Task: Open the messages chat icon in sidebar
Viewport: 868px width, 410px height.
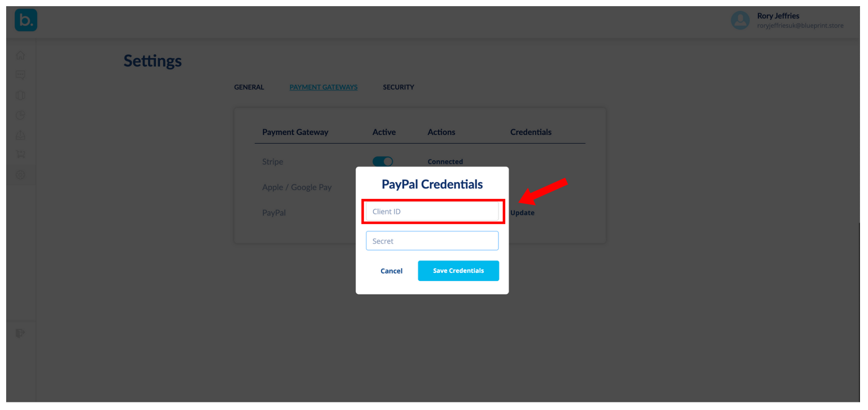Action: [x=20, y=75]
